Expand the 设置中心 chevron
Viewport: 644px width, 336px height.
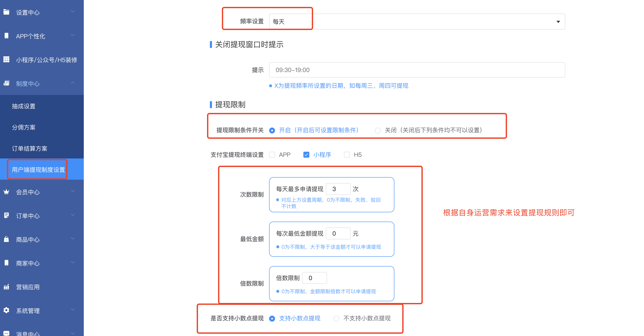[x=73, y=11]
